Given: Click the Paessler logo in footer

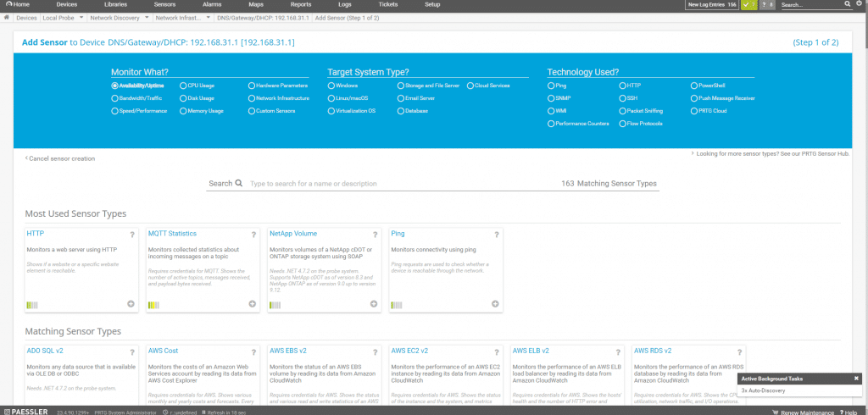Looking at the screenshot, I should coord(25,412).
